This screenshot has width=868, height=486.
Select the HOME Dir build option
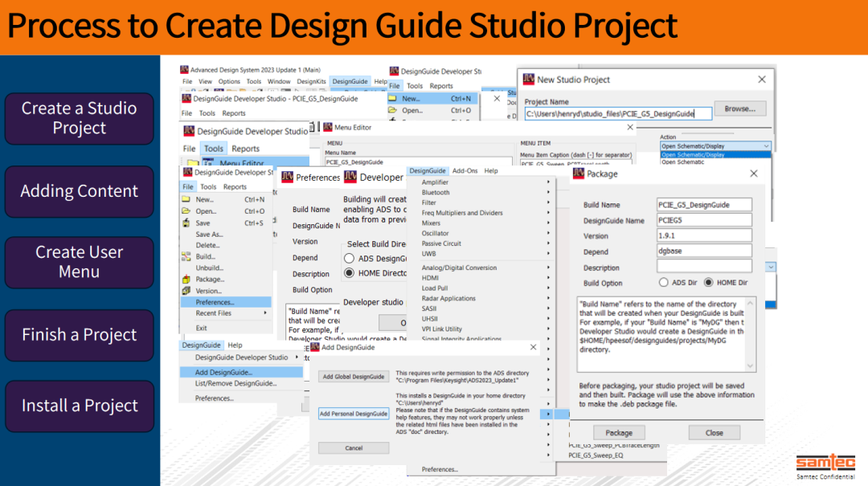[709, 282]
